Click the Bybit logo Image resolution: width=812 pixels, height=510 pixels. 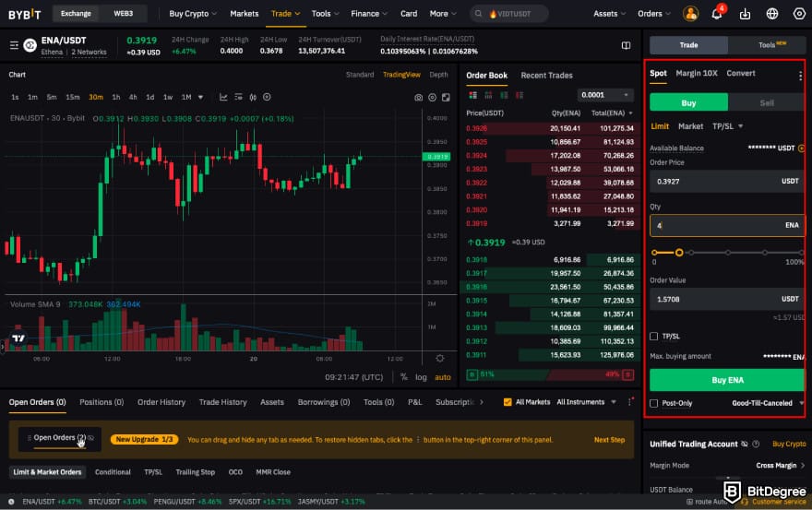[x=24, y=14]
